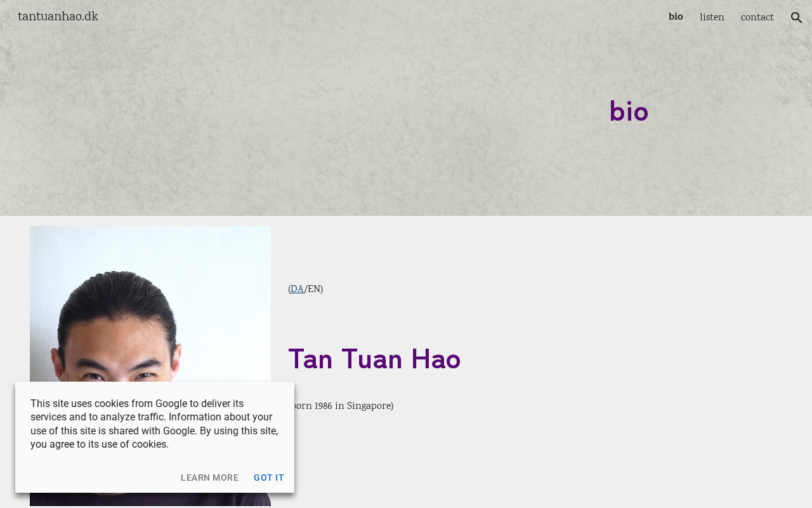812x508 pixels.
Task: Click the year 1986 in the birth line
Action: [x=323, y=406]
